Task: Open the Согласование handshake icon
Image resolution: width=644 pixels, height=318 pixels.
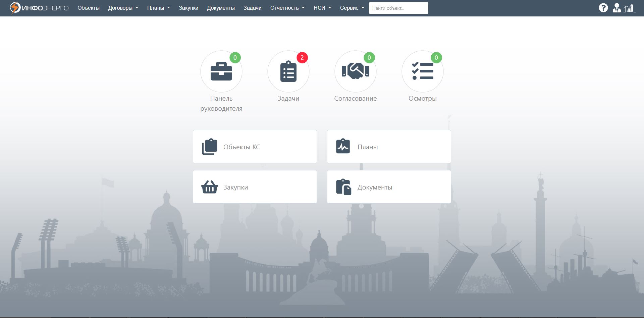Action: (356, 71)
